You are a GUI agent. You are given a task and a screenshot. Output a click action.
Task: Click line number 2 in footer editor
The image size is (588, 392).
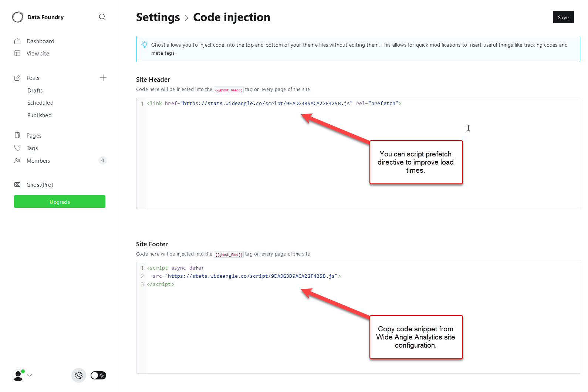click(142, 276)
